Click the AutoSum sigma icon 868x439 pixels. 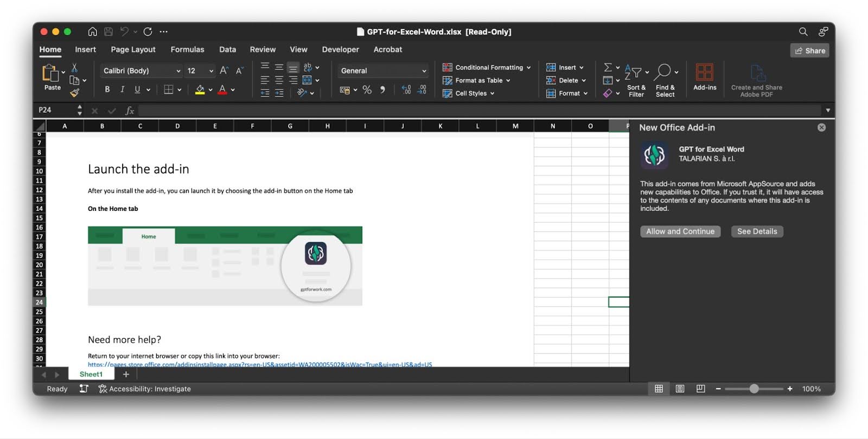[608, 67]
